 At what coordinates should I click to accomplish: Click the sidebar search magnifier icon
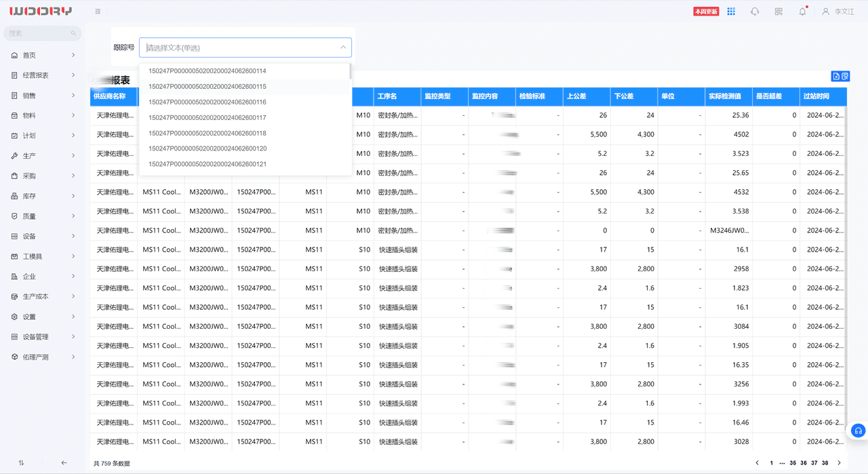(73, 33)
